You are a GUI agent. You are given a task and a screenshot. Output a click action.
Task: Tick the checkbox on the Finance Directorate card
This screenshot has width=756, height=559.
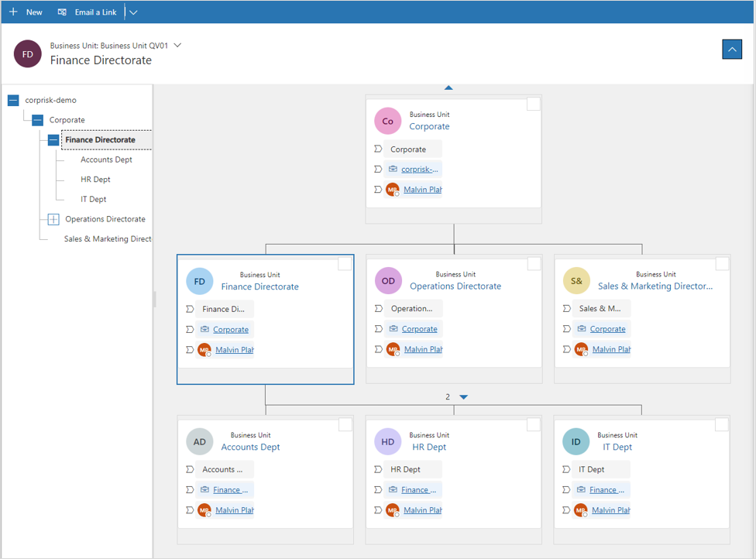pos(345,264)
